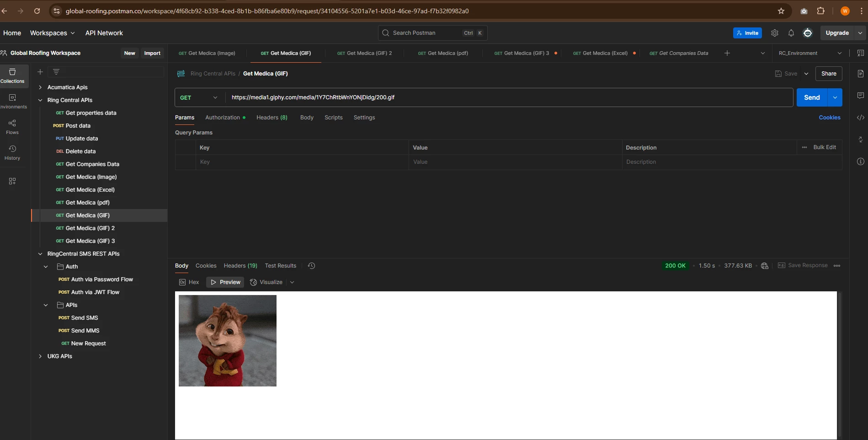Screen dimensions: 868x440
Task: Bookmark this page with the star icon
Action: pos(781,11)
